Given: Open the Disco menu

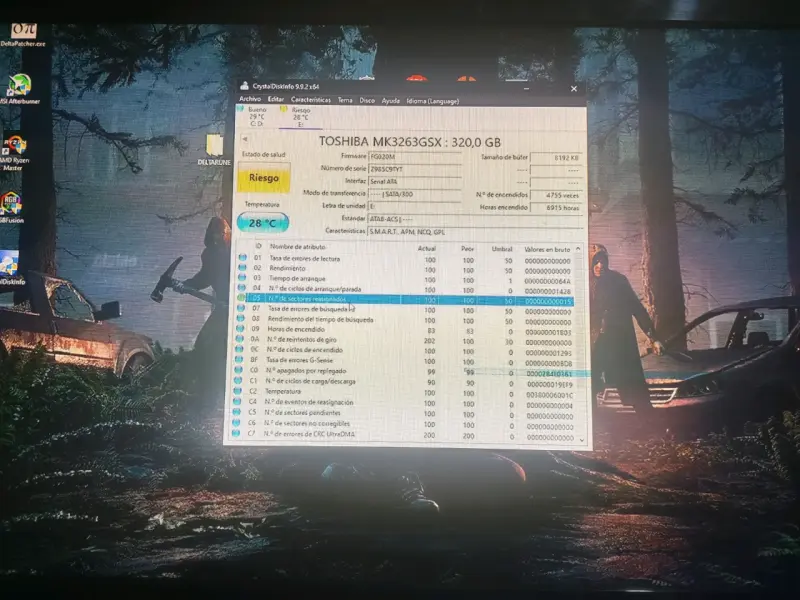Looking at the screenshot, I should click(x=367, y=101).
